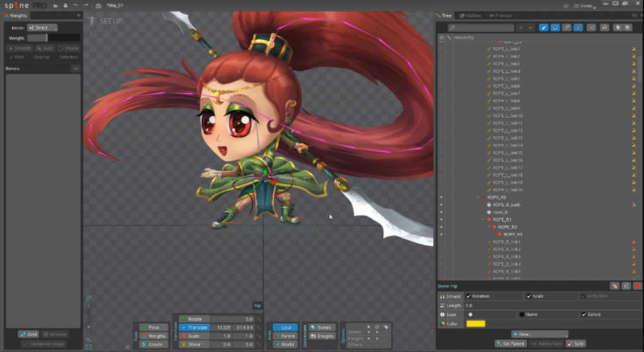Click the redo arrow in title bar

pos(86,6)
